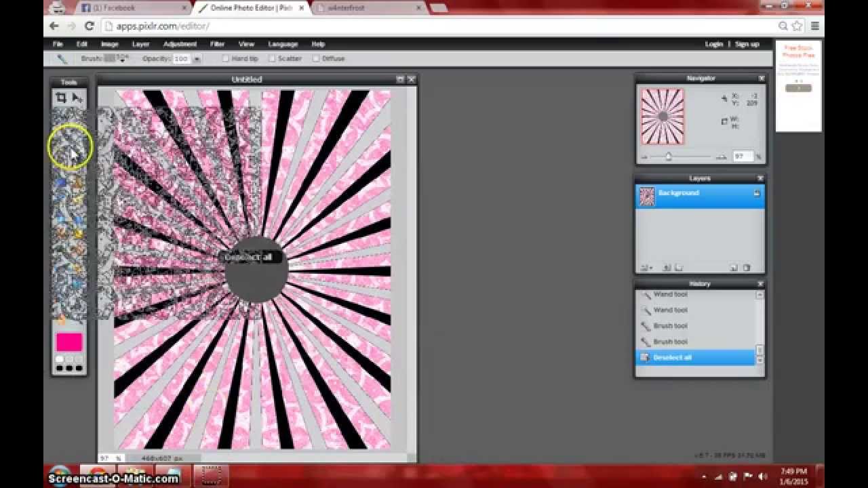Image resolution: width=868 pixels, height=488 pixels.
Task: Close the Untitled document window
Action: click(411, 79)
